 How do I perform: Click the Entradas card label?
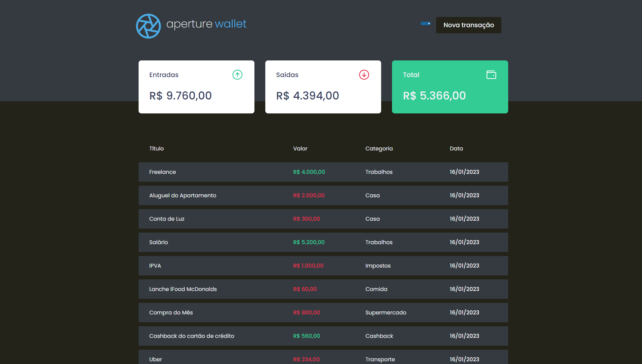click(x=164, y=75)
